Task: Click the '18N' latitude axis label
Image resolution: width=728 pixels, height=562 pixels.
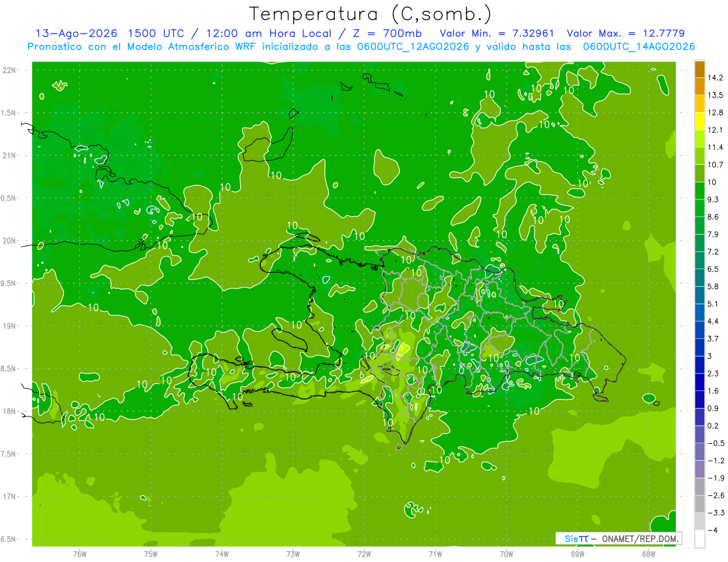Action: [9, 411]
